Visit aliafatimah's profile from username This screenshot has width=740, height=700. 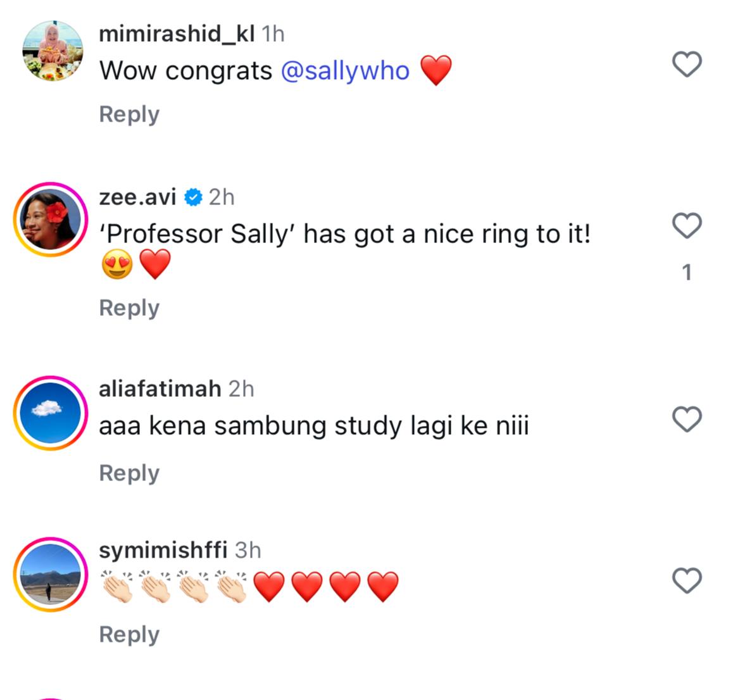pyautogui.click(x=160, y=389)
